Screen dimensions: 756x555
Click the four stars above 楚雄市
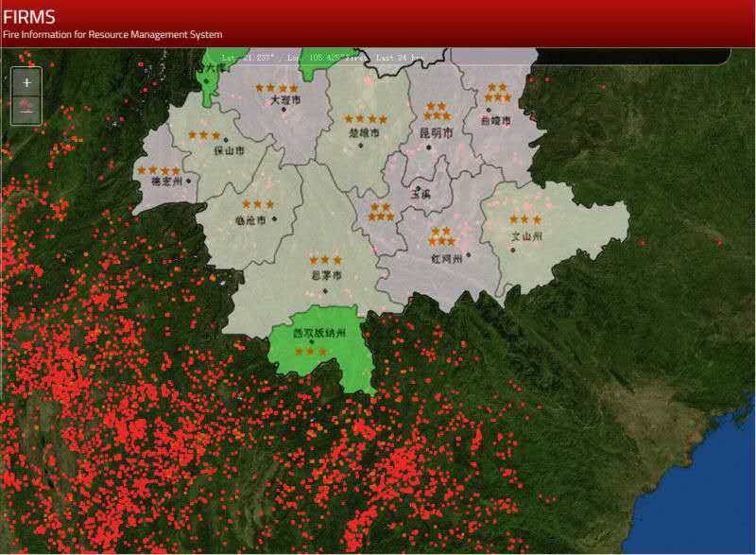(365, 119)
